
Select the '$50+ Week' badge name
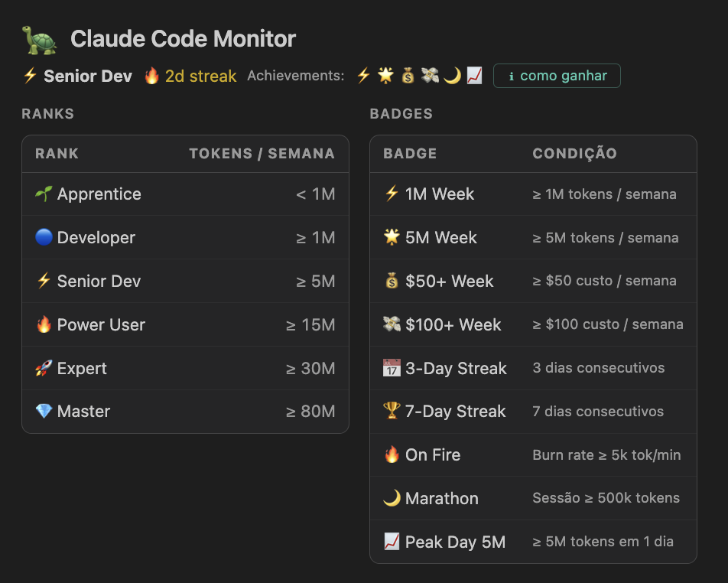450,281
